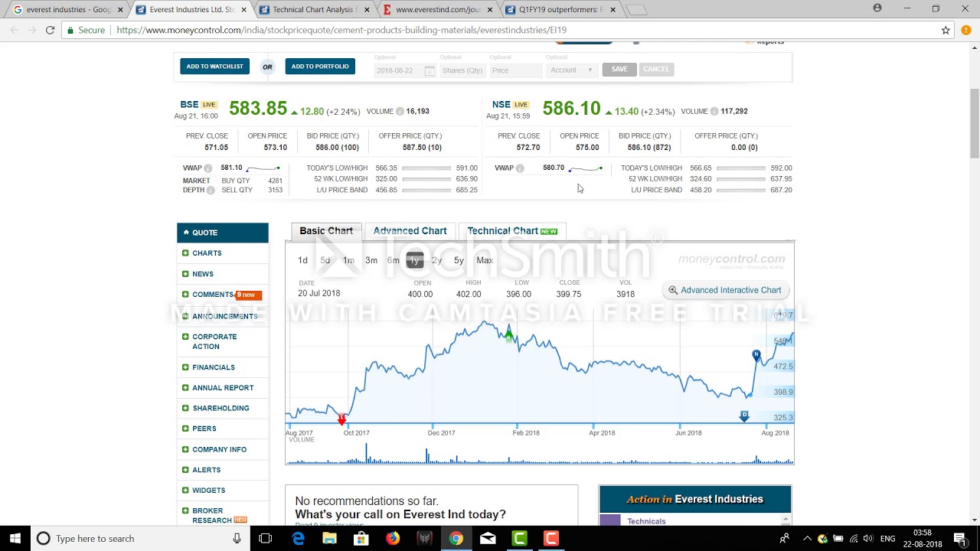The image size is (980, 551).
Task: Open Windows Start menu
Action: coord(15,538)
